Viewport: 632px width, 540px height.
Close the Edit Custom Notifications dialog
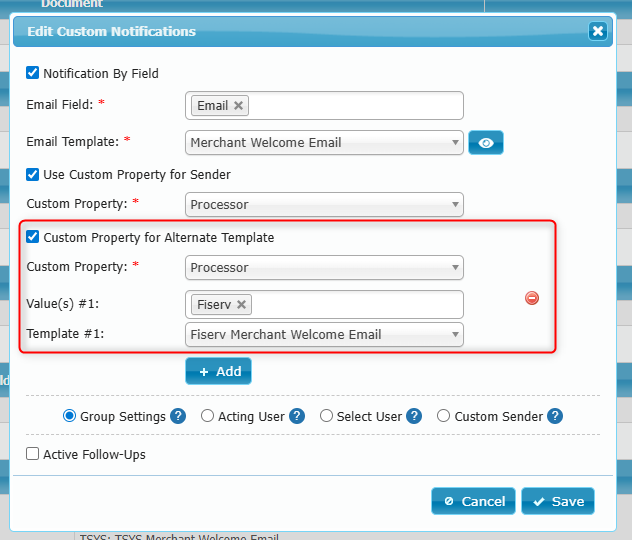(598, 31)
